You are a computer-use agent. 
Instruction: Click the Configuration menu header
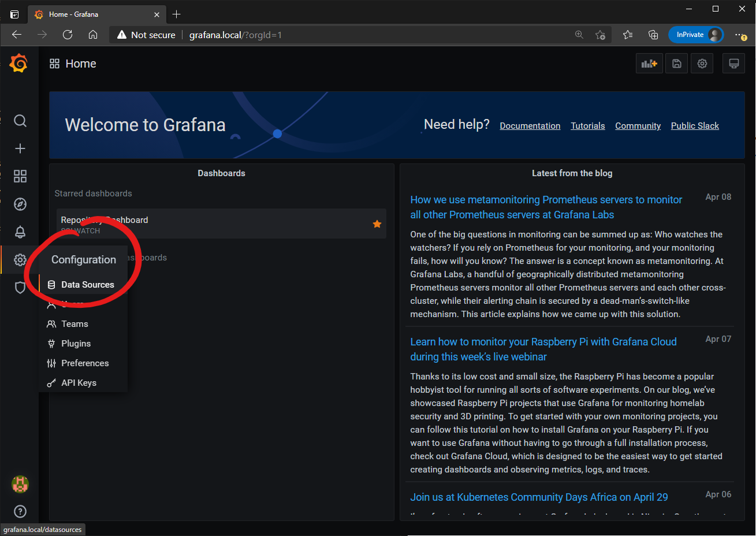[x=84, y=260]
